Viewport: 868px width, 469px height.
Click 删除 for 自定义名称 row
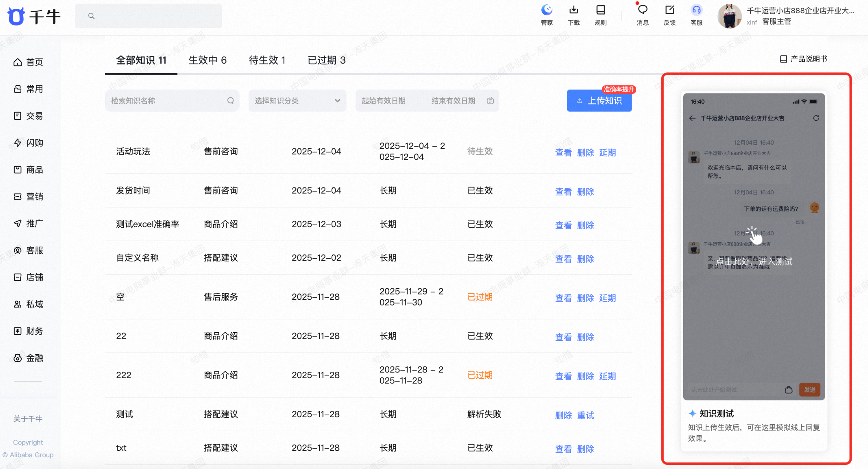(x=585, y=259)
